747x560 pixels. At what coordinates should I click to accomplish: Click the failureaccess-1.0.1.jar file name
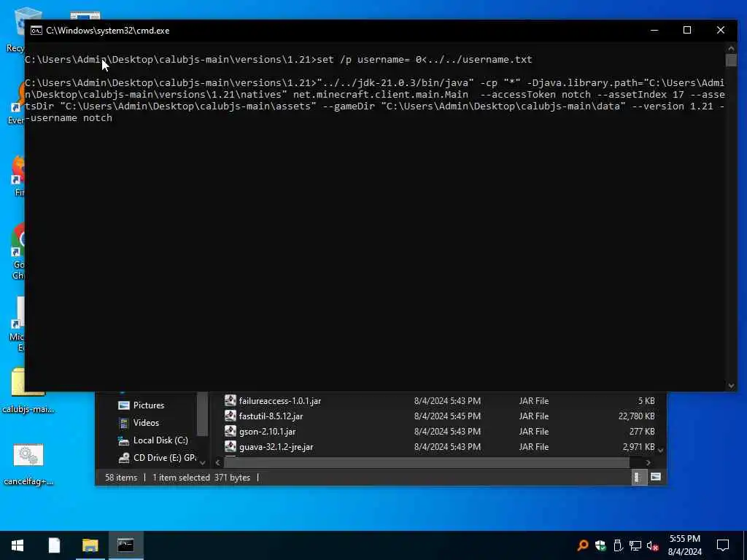[280, 401]
